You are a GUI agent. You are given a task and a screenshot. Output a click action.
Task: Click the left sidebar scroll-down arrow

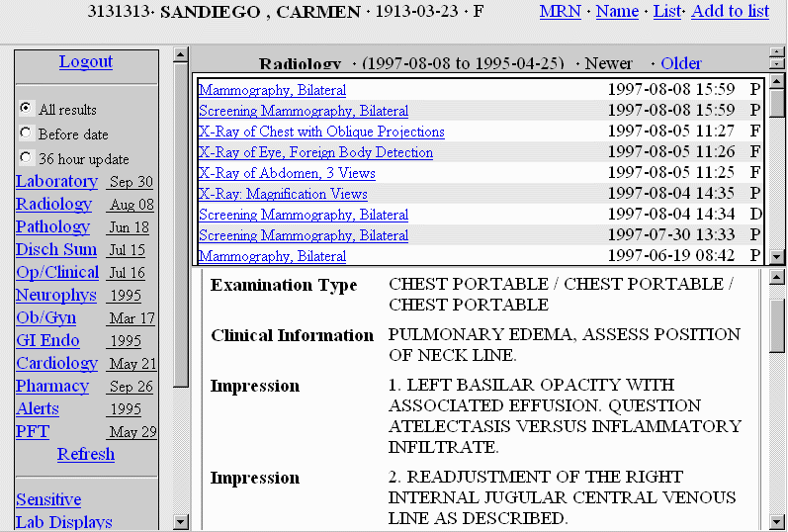click(180, 521)
